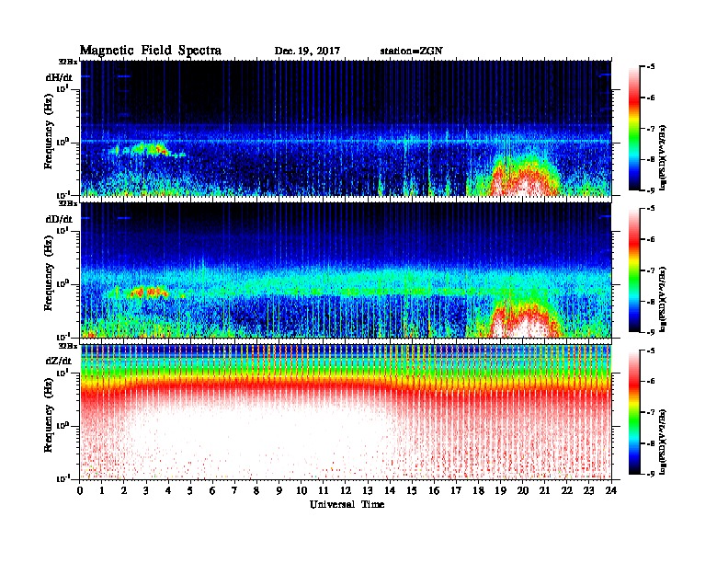The width and height of the screenshot is (728, 563).
Task: Click the "Universal Time" axis title
Action: [347, 504]
